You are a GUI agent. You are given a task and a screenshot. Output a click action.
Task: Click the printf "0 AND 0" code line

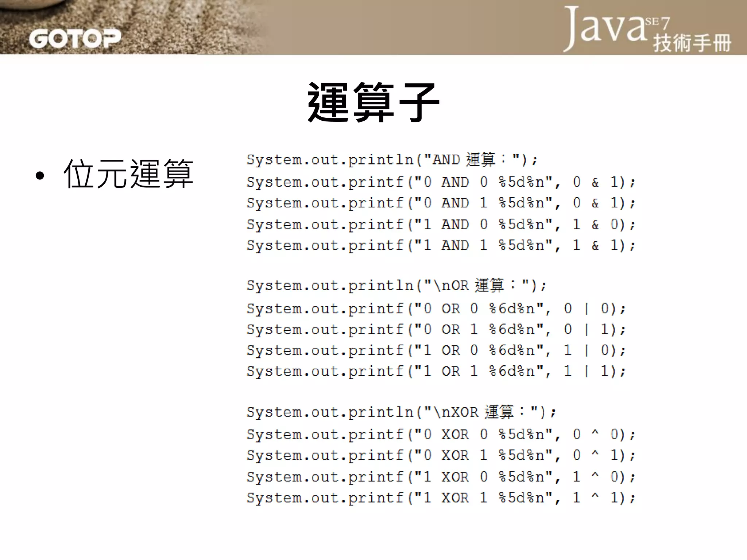[441, 182]
